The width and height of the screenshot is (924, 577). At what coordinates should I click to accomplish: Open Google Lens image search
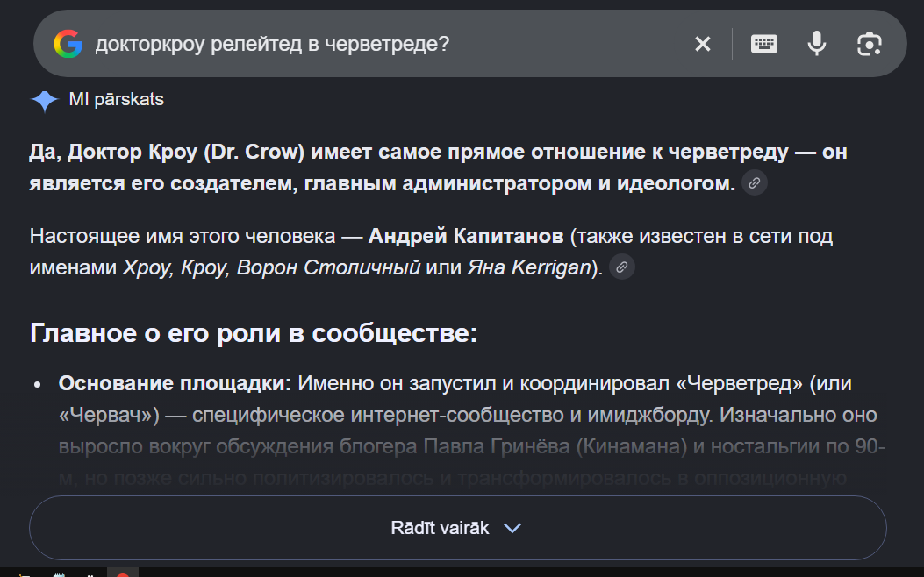(870, 44)
